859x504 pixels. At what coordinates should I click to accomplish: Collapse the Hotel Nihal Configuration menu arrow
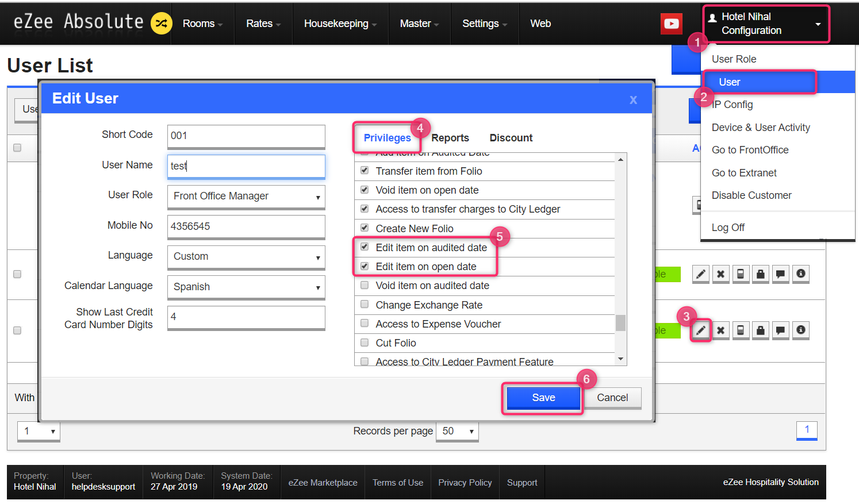point(818,24)
